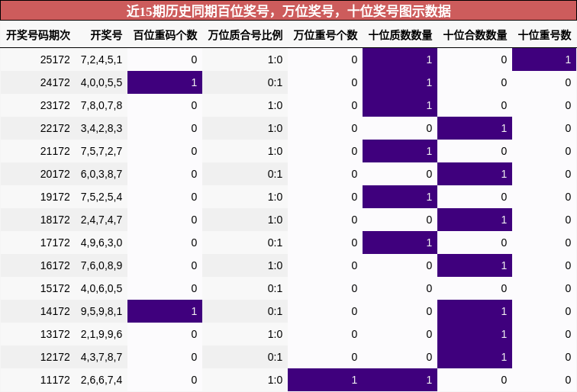Select period number 17172
This screenshot has width=577, height=392.
coord(55,243)
